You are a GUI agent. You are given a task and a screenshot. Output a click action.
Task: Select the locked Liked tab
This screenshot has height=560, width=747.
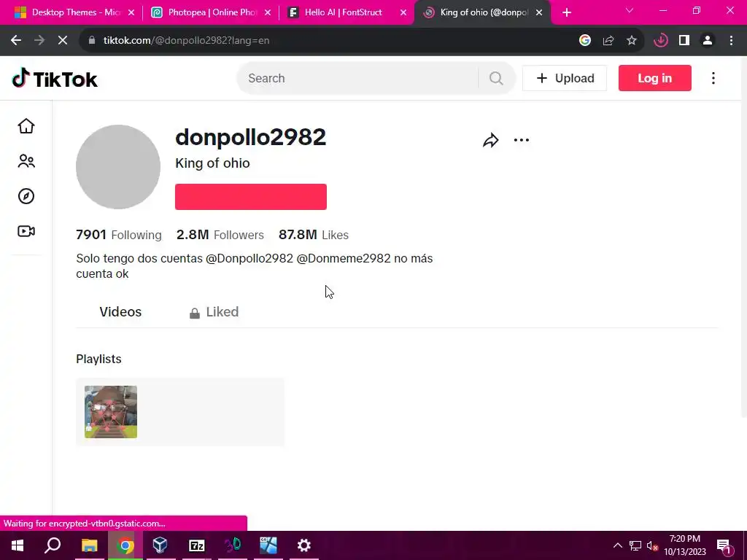pos(214,312)
